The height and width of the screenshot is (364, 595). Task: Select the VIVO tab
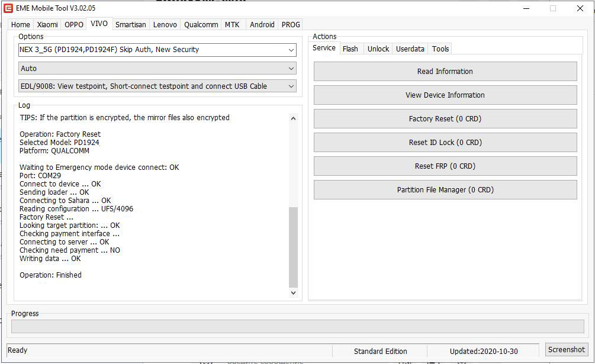[x=99, y=24]
